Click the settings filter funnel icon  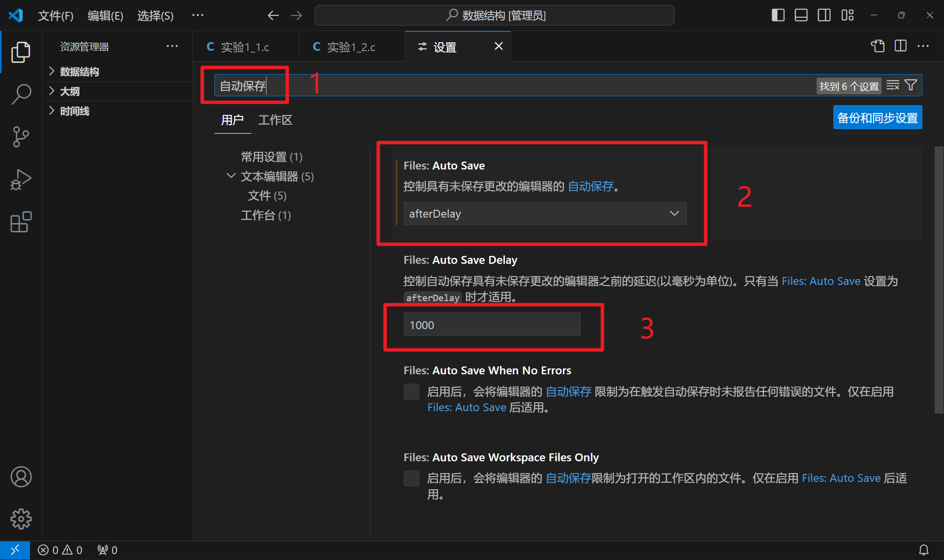[x=911, y=85]
